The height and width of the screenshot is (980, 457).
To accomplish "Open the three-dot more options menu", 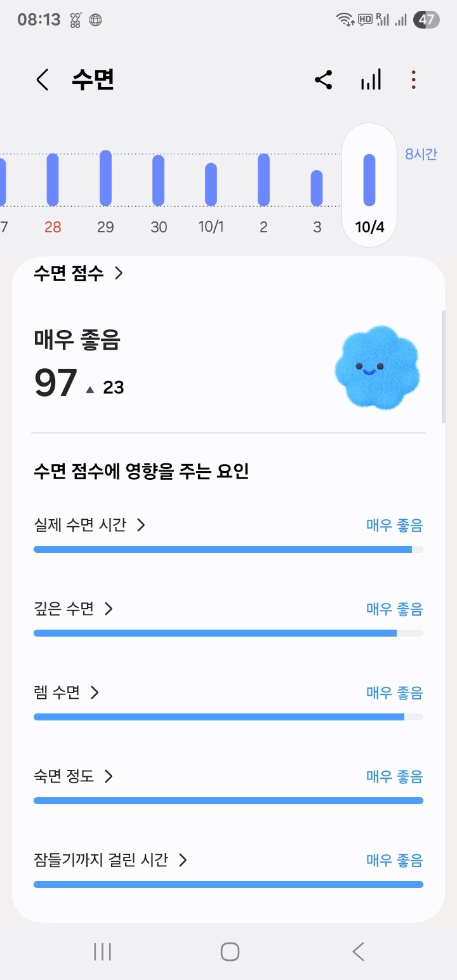I will (x=413, y=81).
